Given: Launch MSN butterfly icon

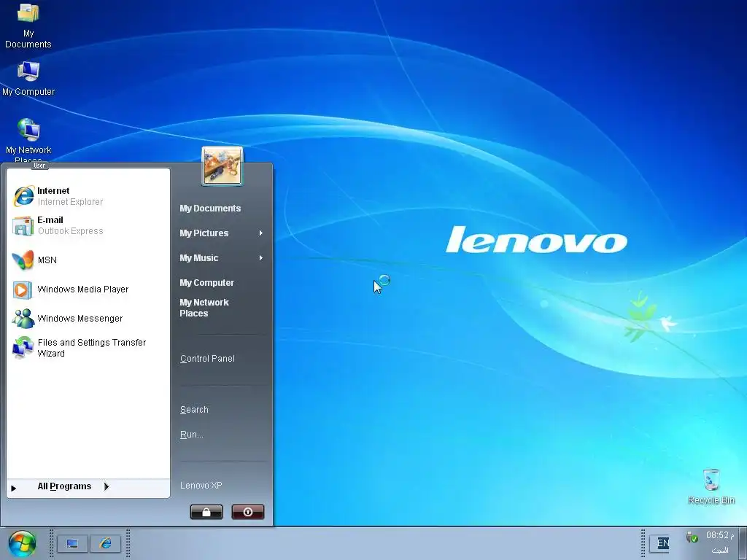Looking at the screenshot, I should coord(23,260).
